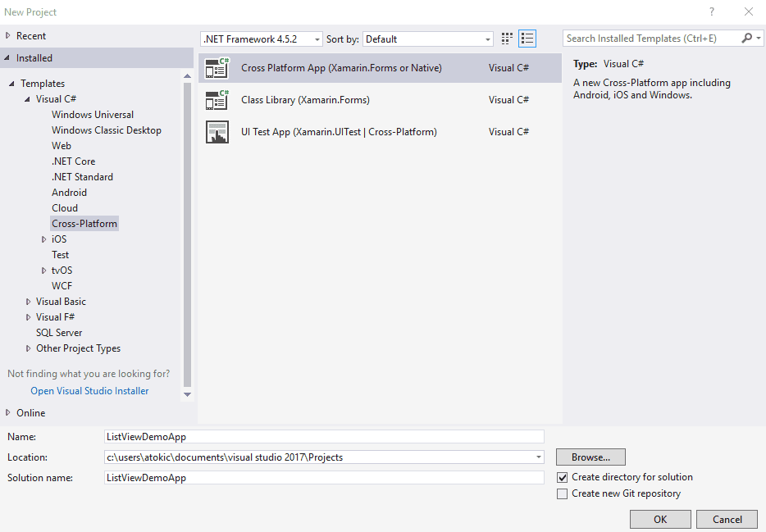Click the UI Test App template icon

click(x=217, y=132)
